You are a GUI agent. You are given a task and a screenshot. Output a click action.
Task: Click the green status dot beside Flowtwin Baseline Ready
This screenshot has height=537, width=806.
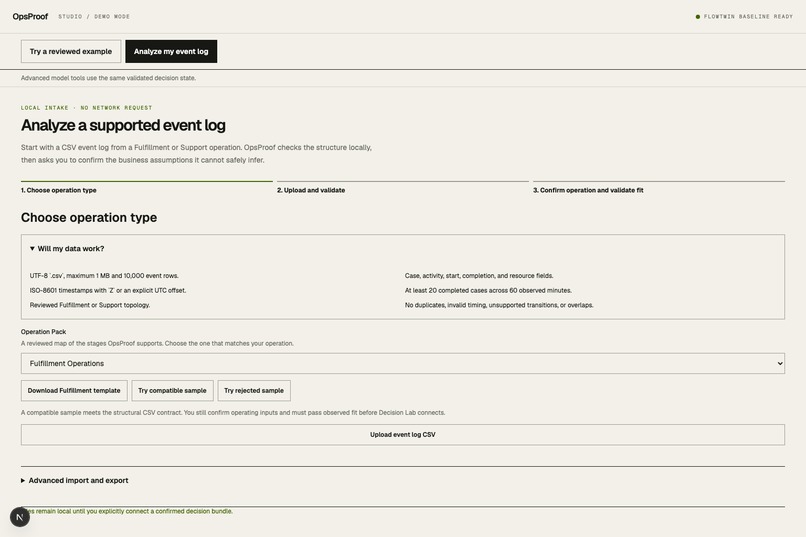coord(698,17)
